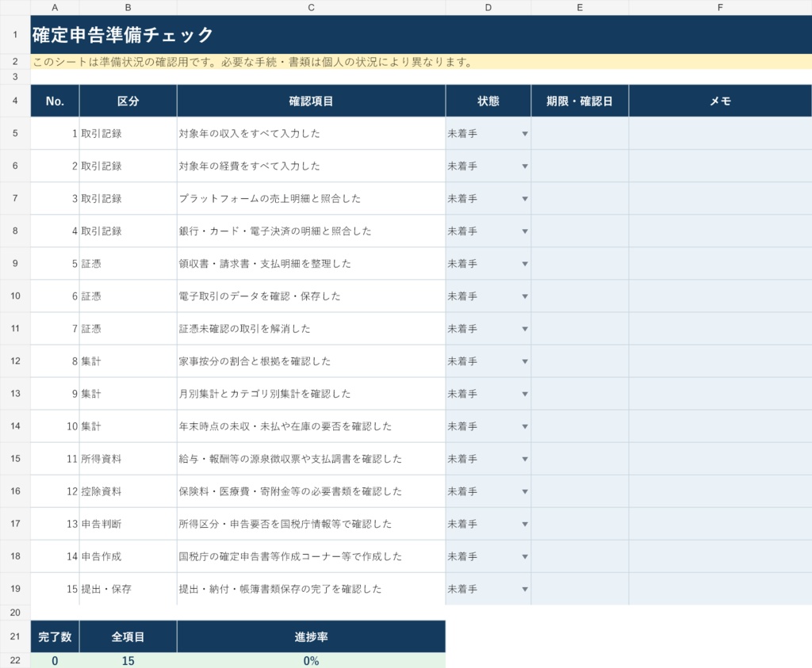Open status dropdown for 所得区分・申告要否 row
Screen dimensions: 812x668
[x=525, y=525]
